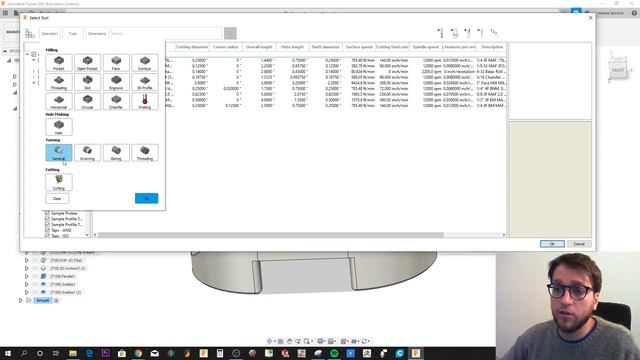This screenshot has height=360, width=640.
Task: Open the Dimensions filter tab
Action: [x=97, y=33]
